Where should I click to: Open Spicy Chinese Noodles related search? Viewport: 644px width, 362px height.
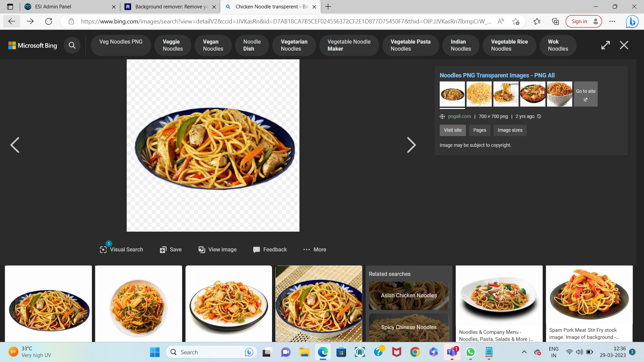coord(409,327)
